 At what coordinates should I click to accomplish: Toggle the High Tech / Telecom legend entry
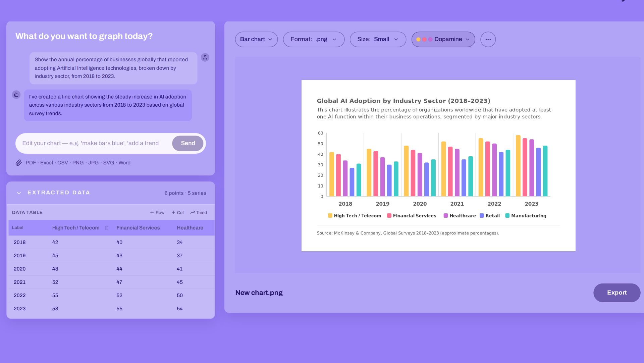[x=355, y=216]
